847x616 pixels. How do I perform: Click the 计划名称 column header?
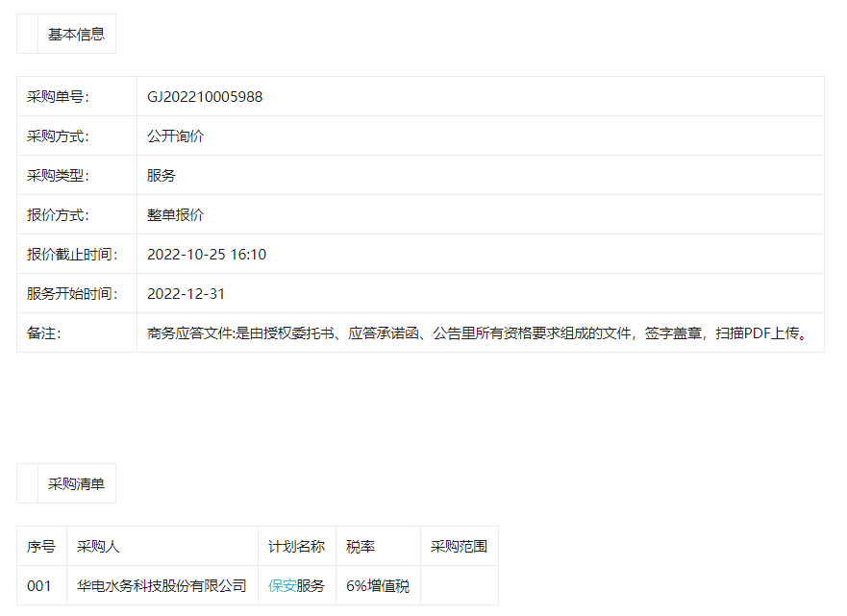[296, 546]
